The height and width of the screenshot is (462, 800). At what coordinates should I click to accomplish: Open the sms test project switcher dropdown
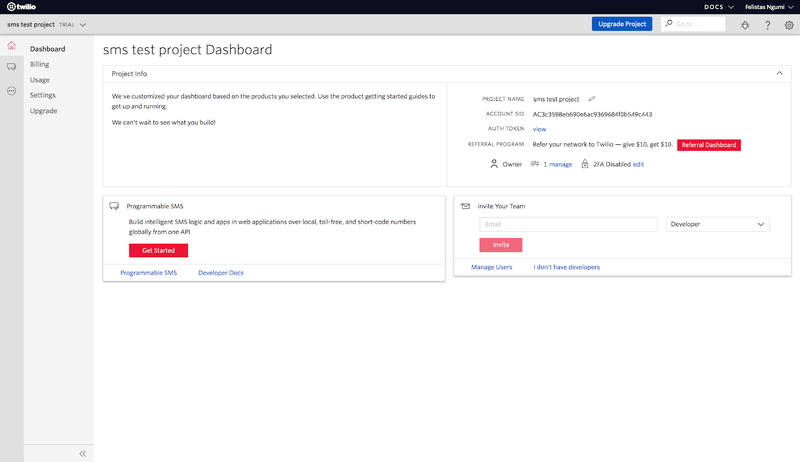pyautogui.click(x=46, y=24)
